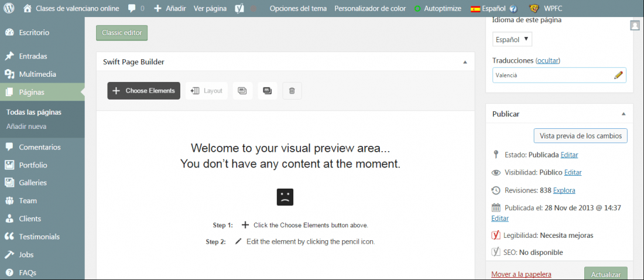Open the page language Español dropdown
This screenshot has height=280, width=644.
click(512, 39)
